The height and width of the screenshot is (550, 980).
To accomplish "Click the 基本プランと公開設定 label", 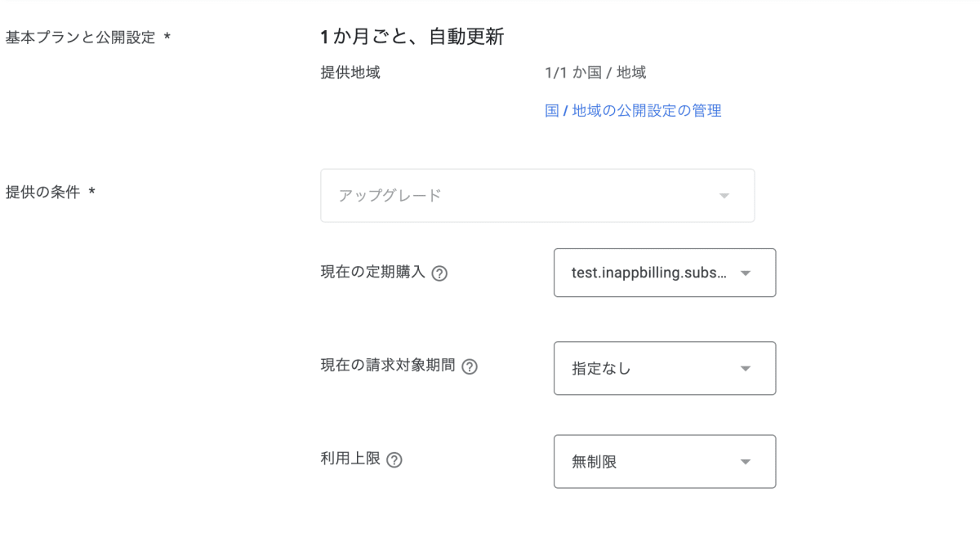I will point(80,38).
